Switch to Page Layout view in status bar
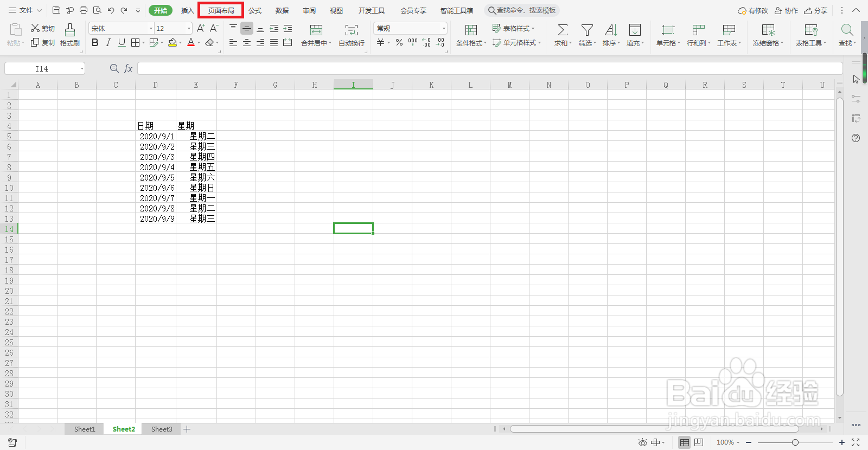The image size is (868, 450). click(699, 442)
